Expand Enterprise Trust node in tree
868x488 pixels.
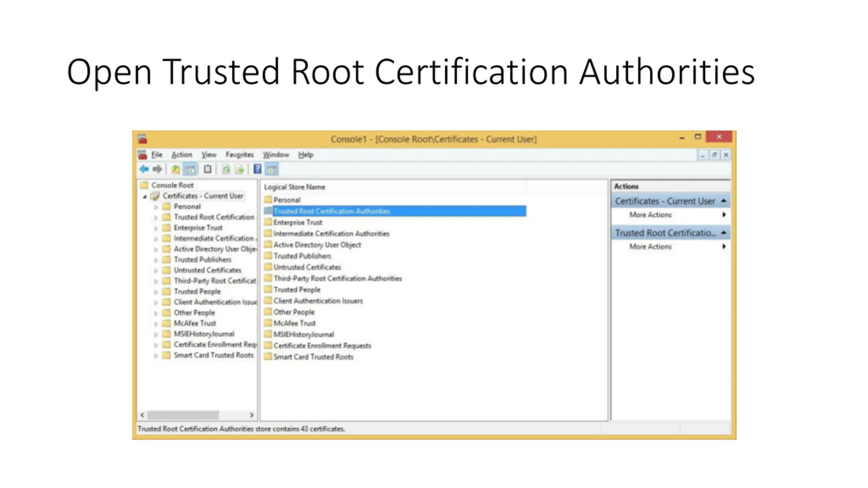pos(156,228)
